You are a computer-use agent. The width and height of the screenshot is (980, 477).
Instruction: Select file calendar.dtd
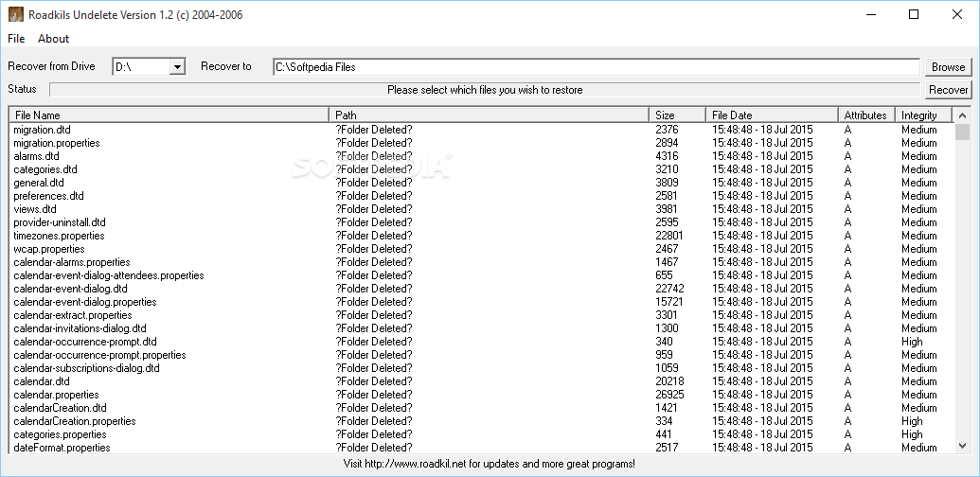click(42, 381)
